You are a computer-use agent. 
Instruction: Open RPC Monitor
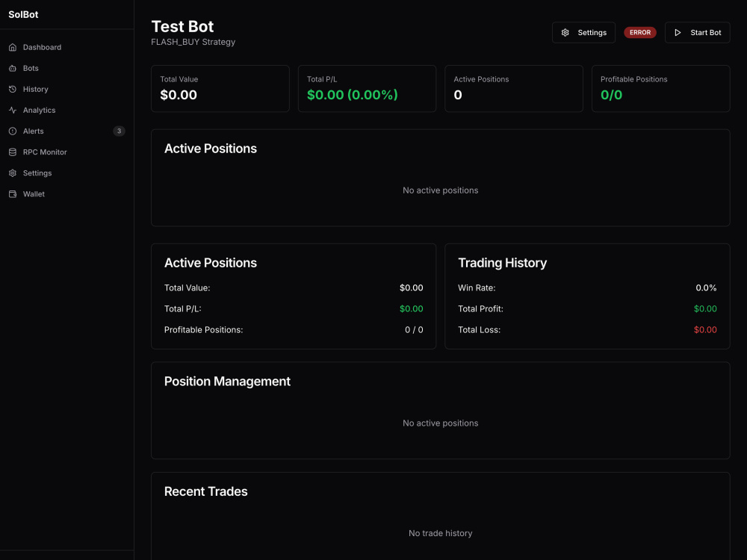[x=66, y=152]
